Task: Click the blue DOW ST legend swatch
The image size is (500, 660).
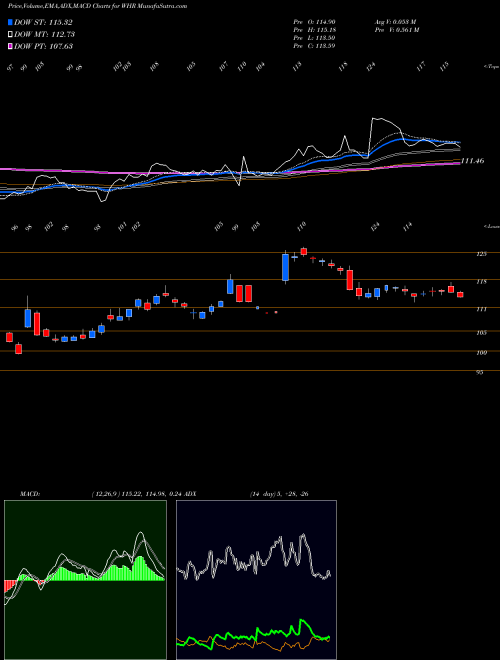Action: coord(10,22)
